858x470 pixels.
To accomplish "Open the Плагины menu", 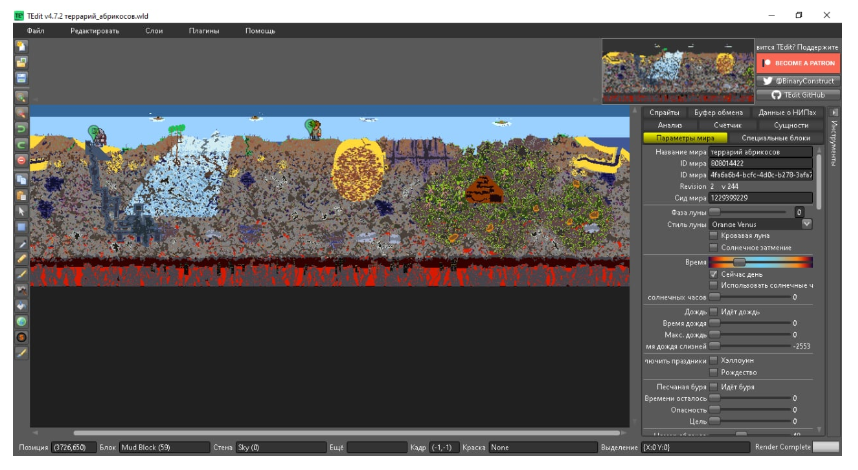I will tap(204, 31).
